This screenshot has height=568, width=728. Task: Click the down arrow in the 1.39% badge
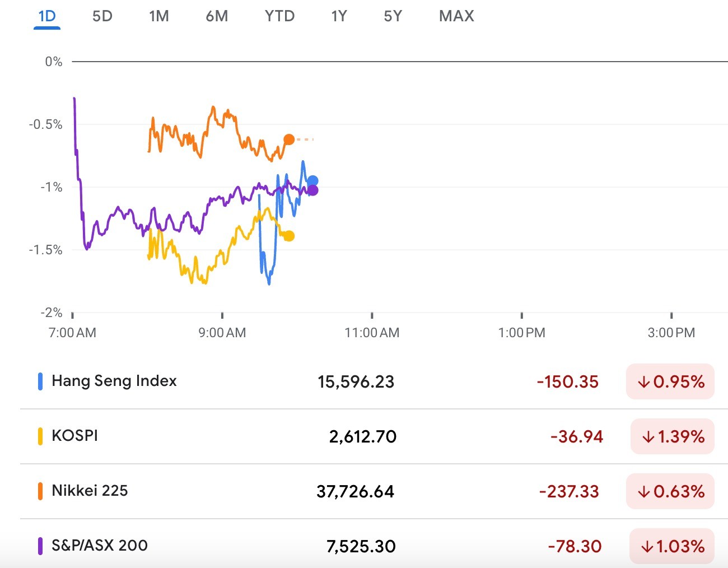coord(648,437)
